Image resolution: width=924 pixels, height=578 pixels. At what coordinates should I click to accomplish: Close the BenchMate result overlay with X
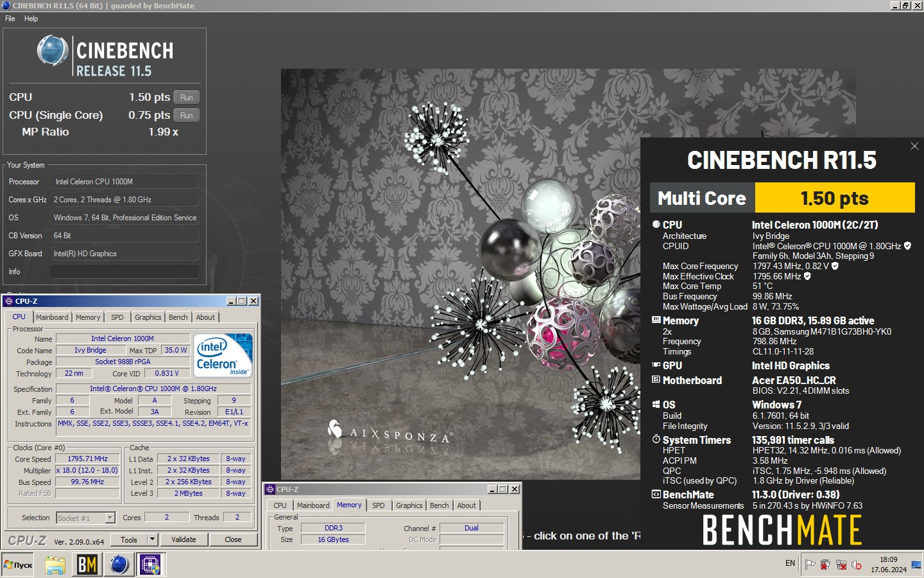coord(914,146)
